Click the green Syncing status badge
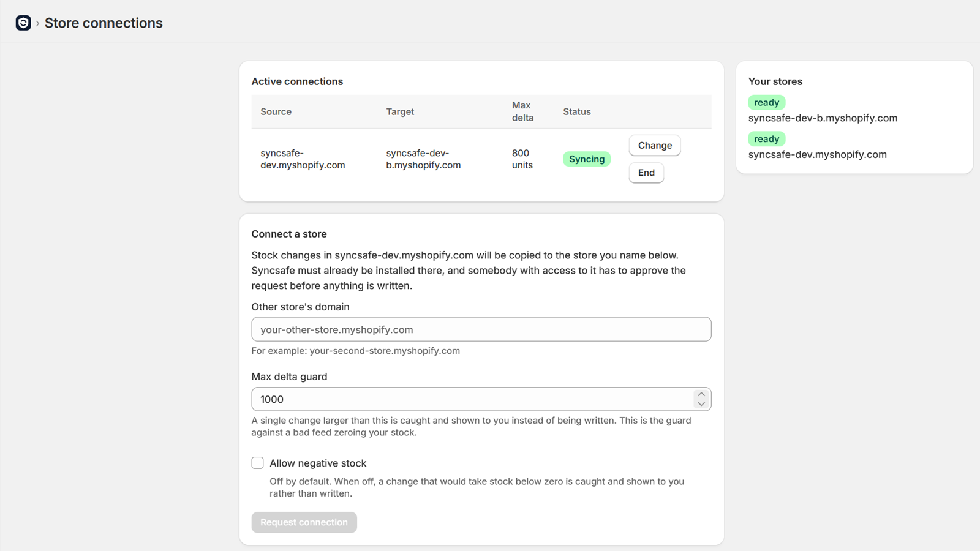Image resolution: width=980 pixels, height=551 pixels. pyautogui.click(x=587, y=159)
